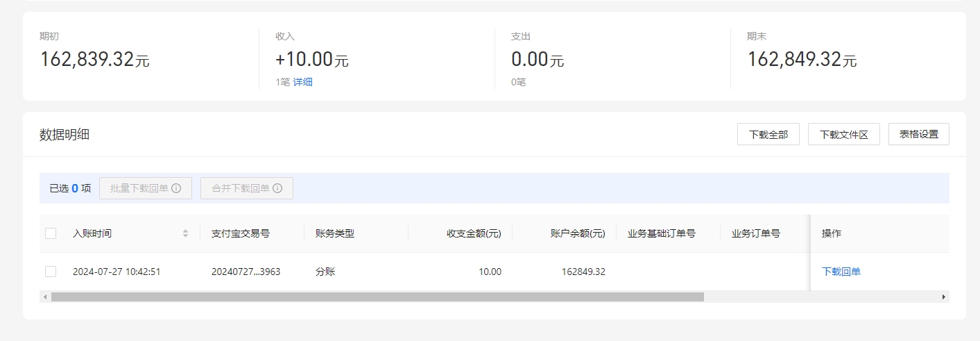Click the 期末 label
This screenshot has height=341, width=980.
click(x=757, y=36)
